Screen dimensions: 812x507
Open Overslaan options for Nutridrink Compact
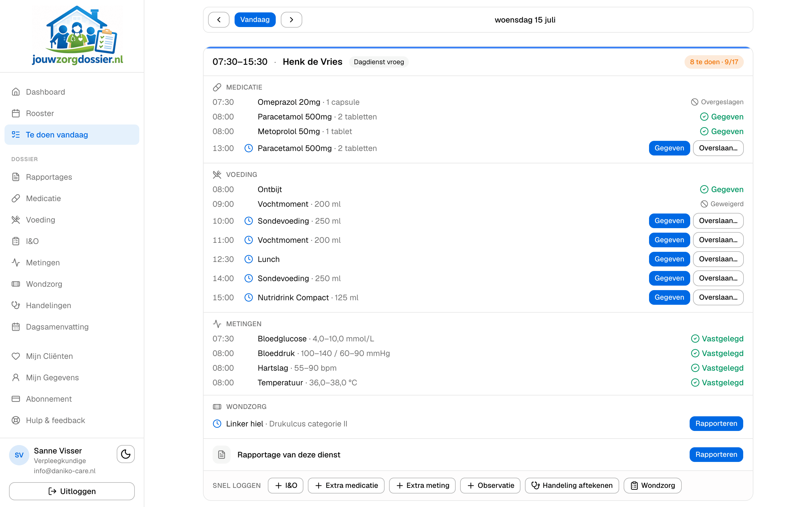coord(718,297)
